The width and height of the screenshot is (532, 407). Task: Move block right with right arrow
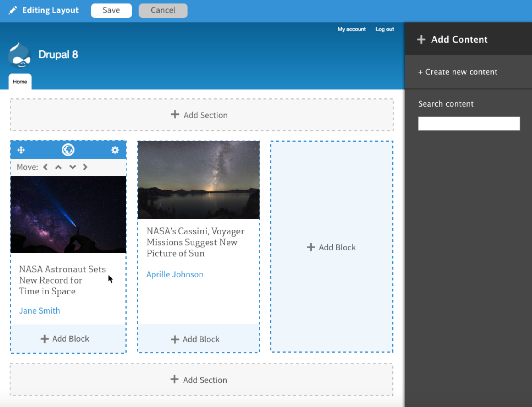pyautogui.click(x=85, y=167)
